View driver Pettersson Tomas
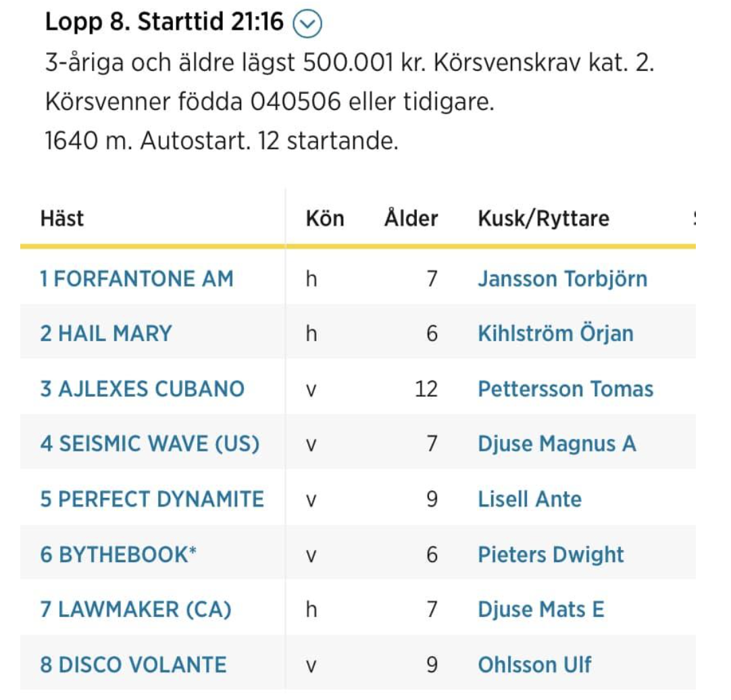This screenshot has height=700, width=731. click(x=565, y=389)
